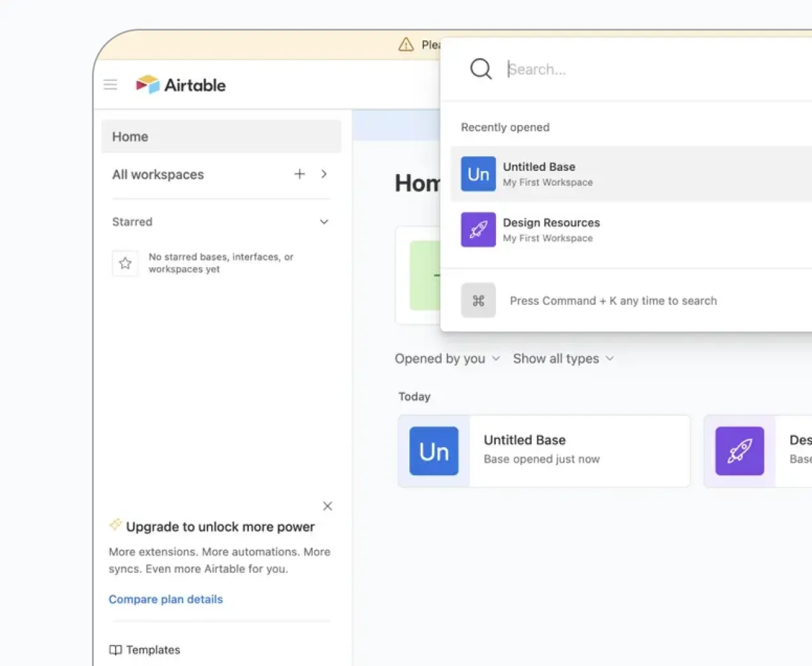Select Design Resources in recently opened results
This screenshot has width=812, height=666.
631,230
